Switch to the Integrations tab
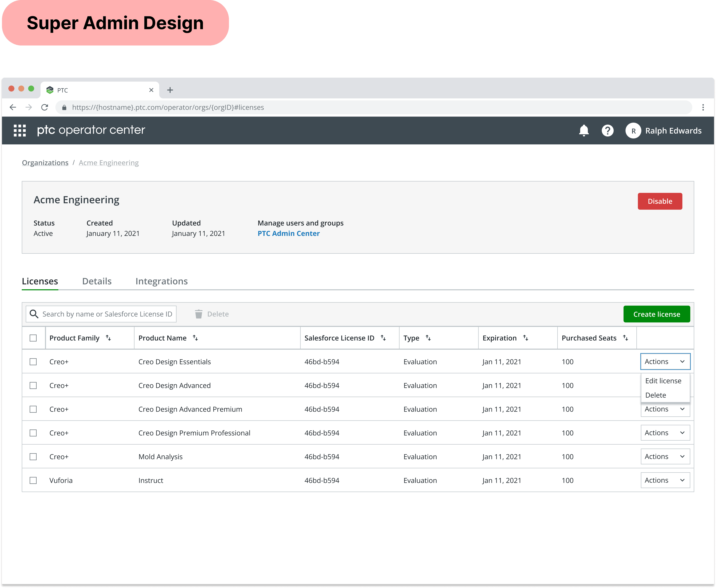The height and width of the screenshot is (588, 716). [x=162, y=281]
